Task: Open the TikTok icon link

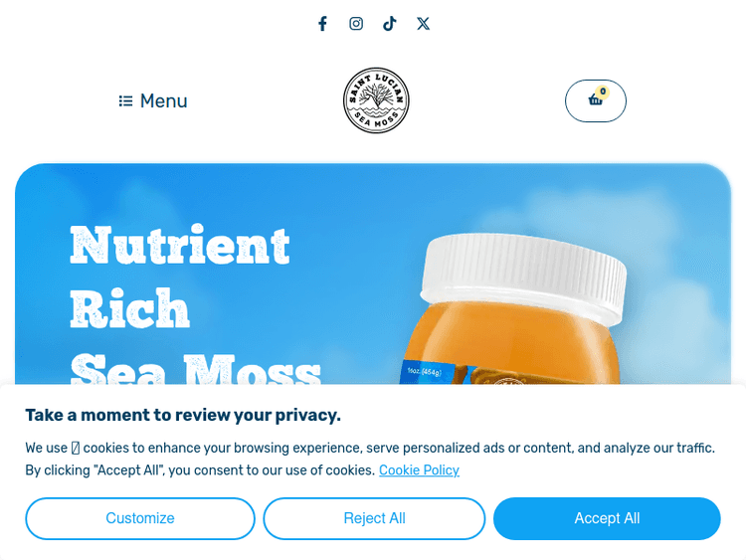Action: [390, 23]
